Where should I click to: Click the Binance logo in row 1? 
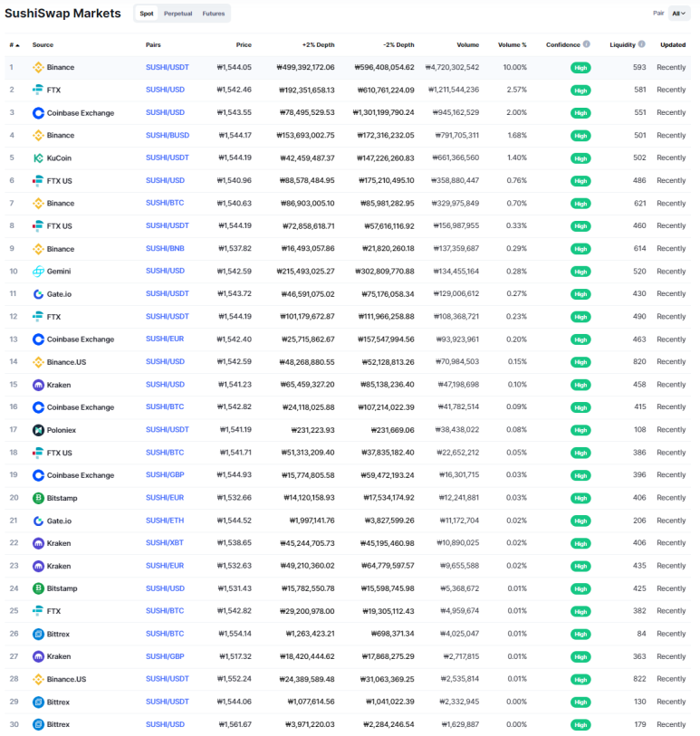click(38, 68)
